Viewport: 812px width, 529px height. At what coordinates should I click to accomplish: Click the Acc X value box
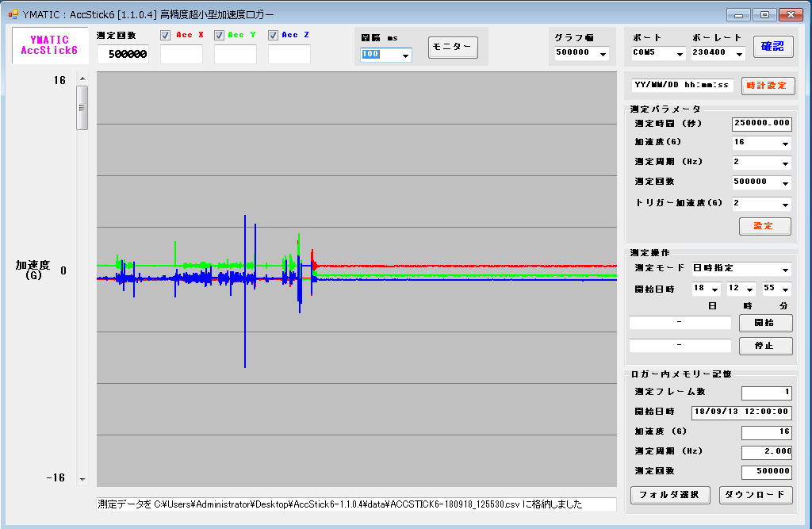(x=182, y=55)
